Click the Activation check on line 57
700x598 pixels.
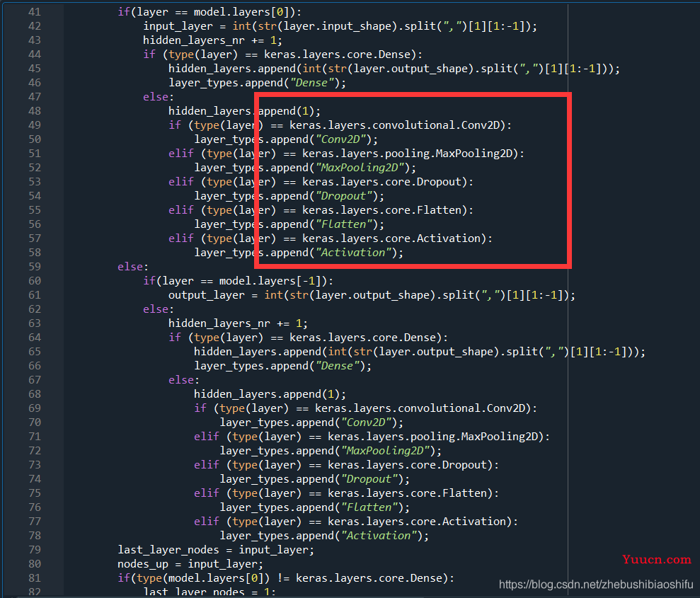pyautogui.click(x=331, y=238)
